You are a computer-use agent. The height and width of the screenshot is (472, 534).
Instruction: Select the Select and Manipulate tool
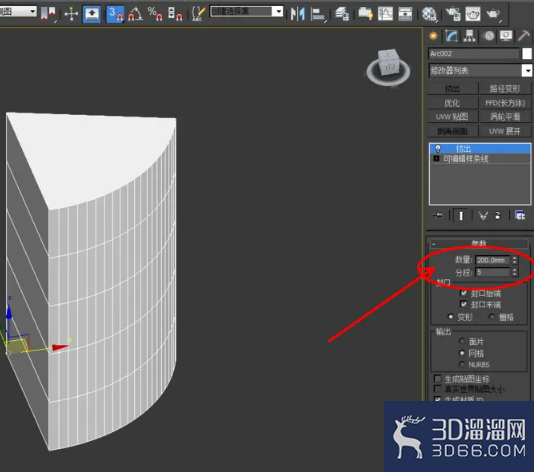pos(71,14)
